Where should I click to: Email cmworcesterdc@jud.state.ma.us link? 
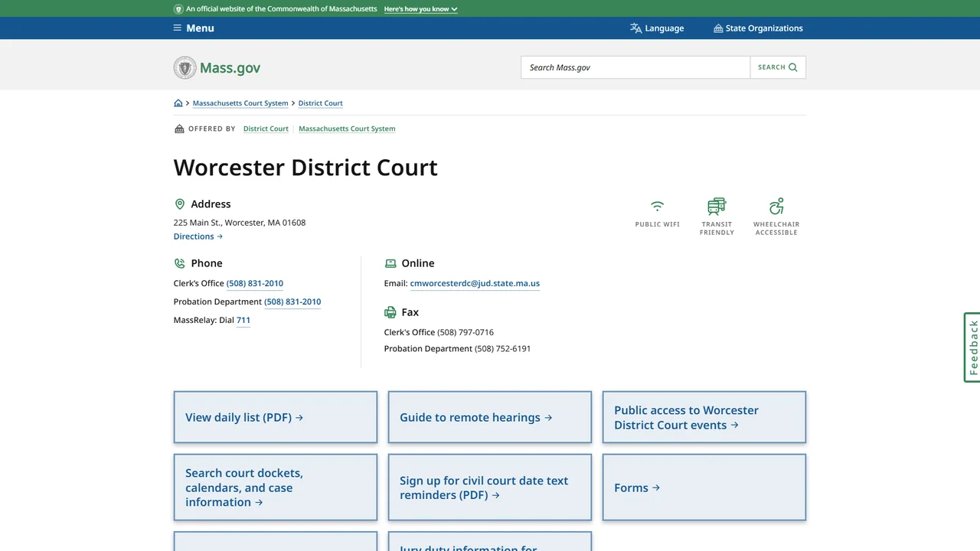pos(475,283)
